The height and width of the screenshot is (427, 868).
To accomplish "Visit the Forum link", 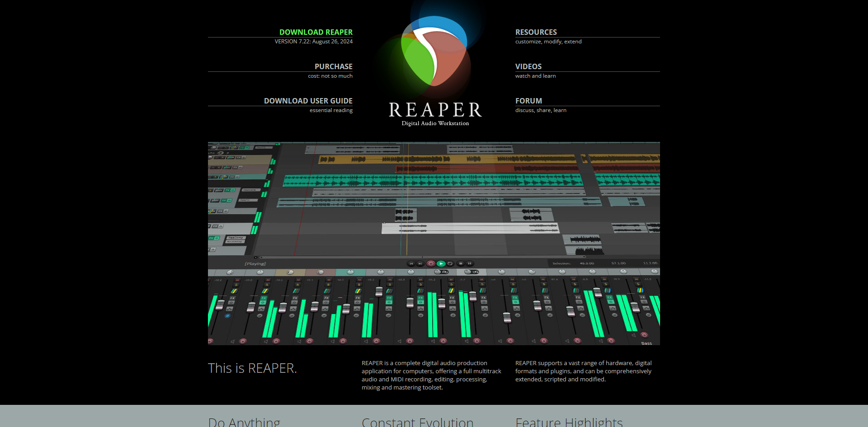I will point(528,101).
